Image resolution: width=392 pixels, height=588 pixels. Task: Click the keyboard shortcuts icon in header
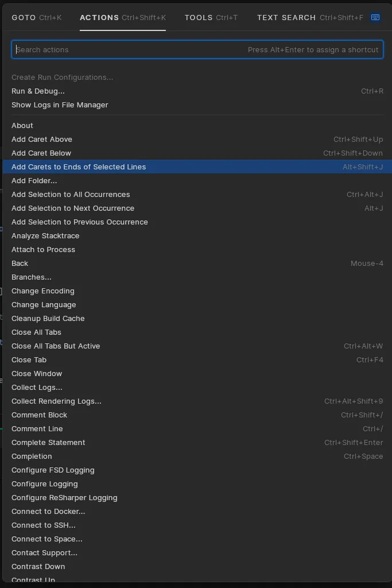tap(375, 18)
